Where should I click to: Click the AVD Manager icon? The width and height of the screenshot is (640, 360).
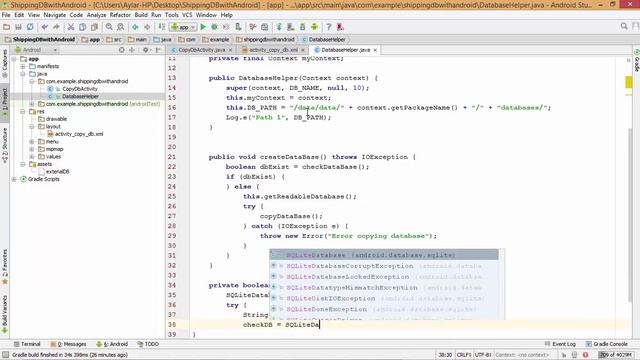tap(291, 27)
